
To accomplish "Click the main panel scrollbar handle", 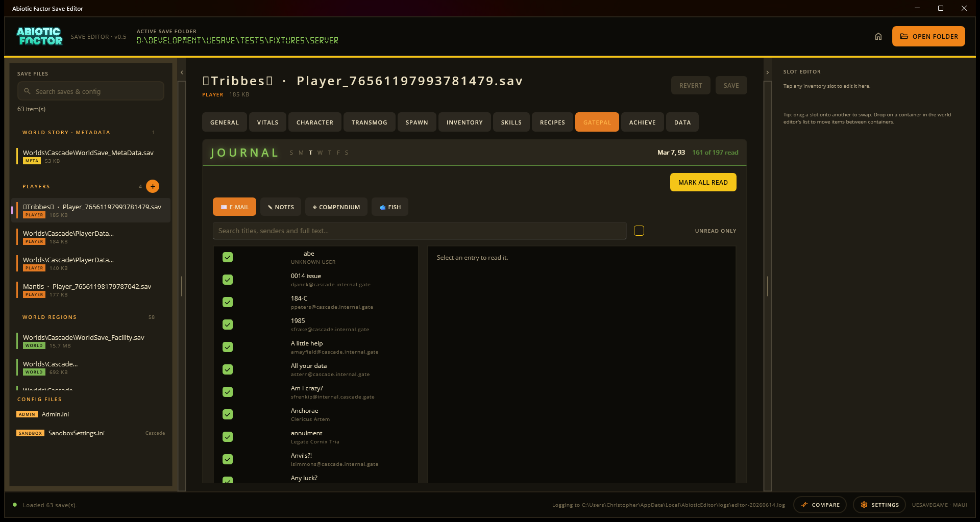I will tap(767, 286).
